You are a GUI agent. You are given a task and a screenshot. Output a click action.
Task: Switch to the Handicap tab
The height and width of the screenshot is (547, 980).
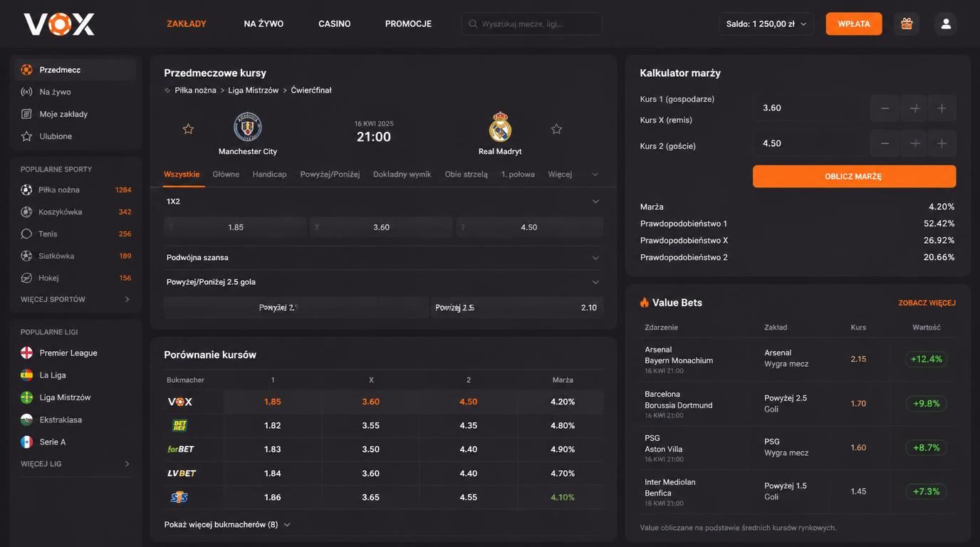[269, 174]
